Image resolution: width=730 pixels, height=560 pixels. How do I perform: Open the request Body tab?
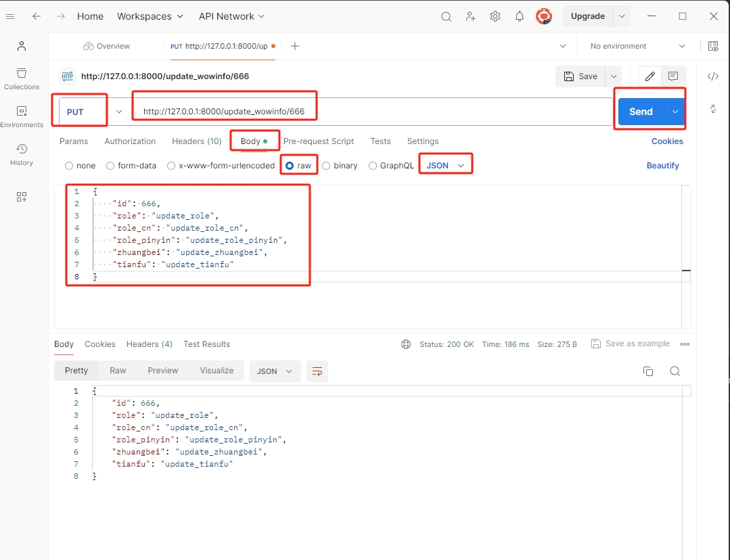[254, 141]
